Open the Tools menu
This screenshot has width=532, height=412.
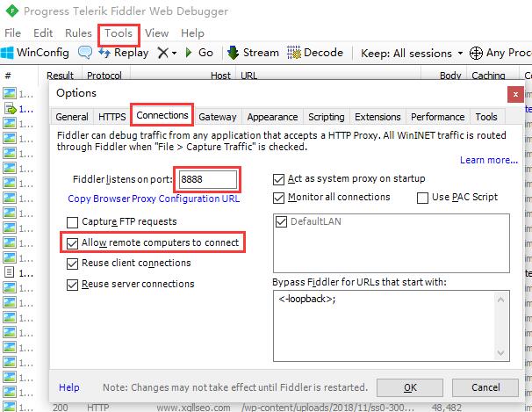(119, 33)
